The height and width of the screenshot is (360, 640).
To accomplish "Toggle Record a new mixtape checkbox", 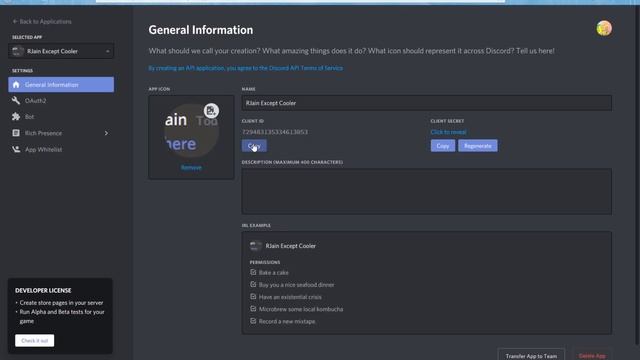I will [253, 321].
